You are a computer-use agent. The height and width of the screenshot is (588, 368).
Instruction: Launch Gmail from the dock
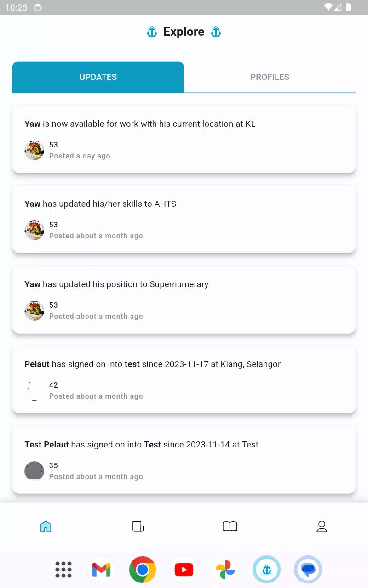(101, 570)
